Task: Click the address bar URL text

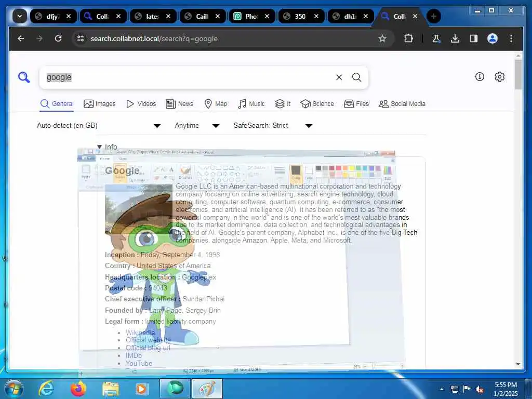Action: click(154, 38)
